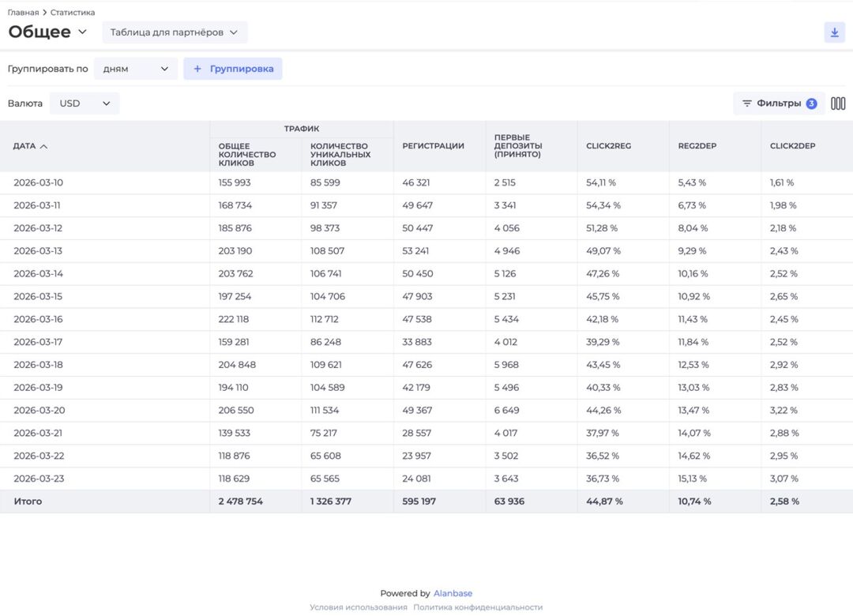Screen dimensions: 853x616
Task: Click the filter lines icon
Action: 747,103
